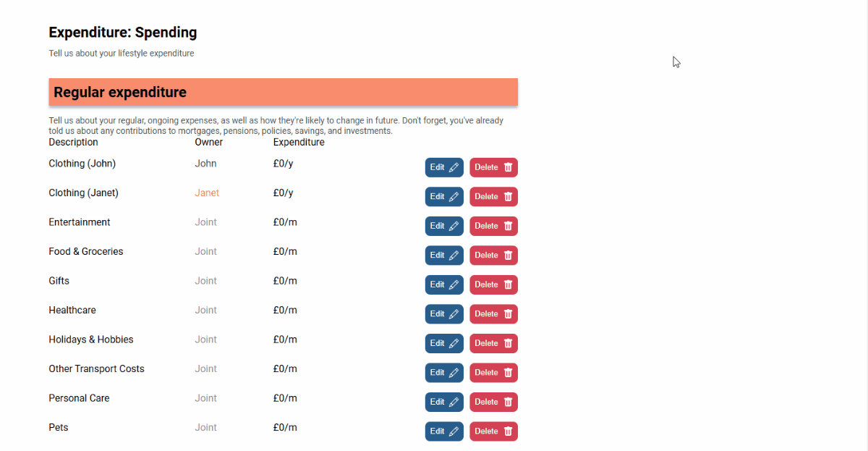
Task: Click the pencil icon for Clothing (John)
Action: click(x=454, y=167)
